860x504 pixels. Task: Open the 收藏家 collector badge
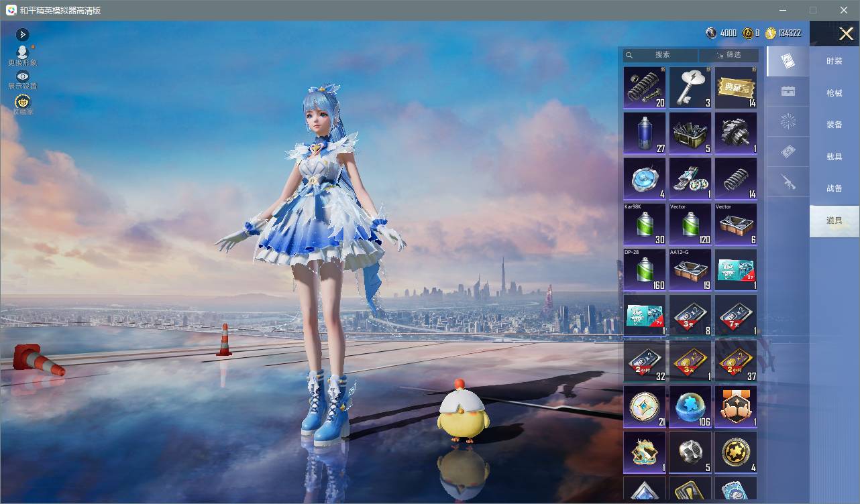(x=23, y=105)
